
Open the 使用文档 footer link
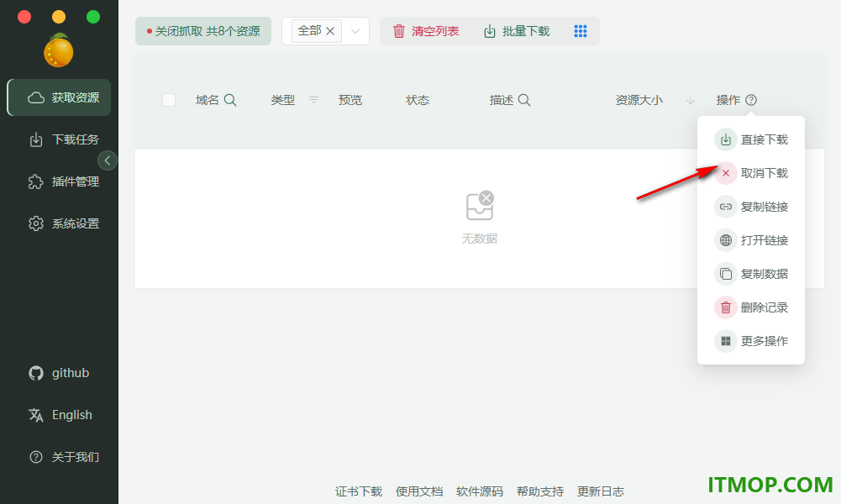click(419, 491)
